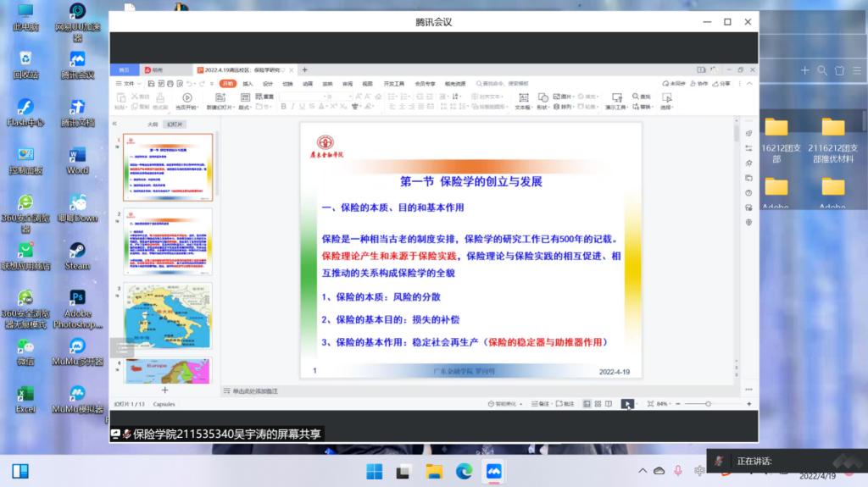Toggle comments (批注) in status bar
Screen dimensions: 868x487
point(565,404)
